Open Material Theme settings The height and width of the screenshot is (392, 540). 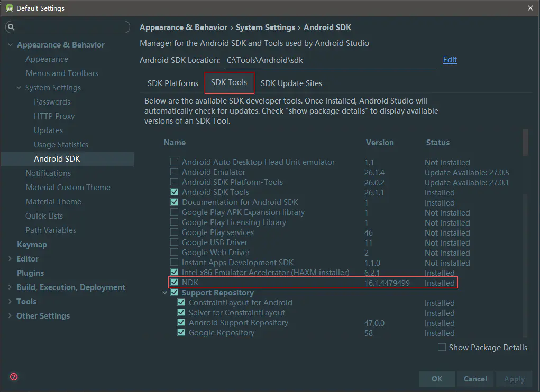pyautogui.click(x=53, y=201)
